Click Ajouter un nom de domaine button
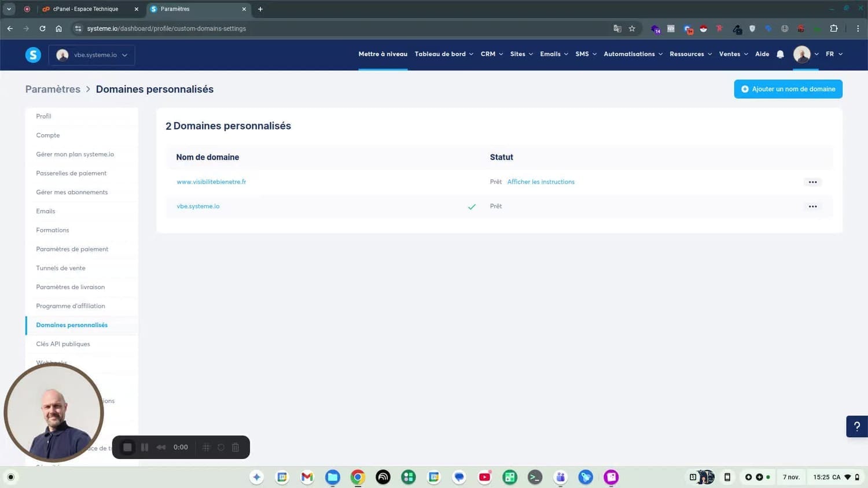The height and width of the screenshot is (488, 868). click(788, 89)
